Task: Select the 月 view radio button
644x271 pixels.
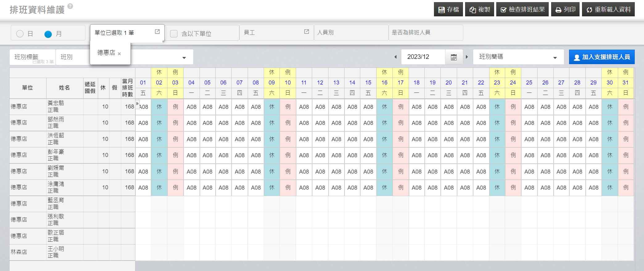Action: coord(48,34)
